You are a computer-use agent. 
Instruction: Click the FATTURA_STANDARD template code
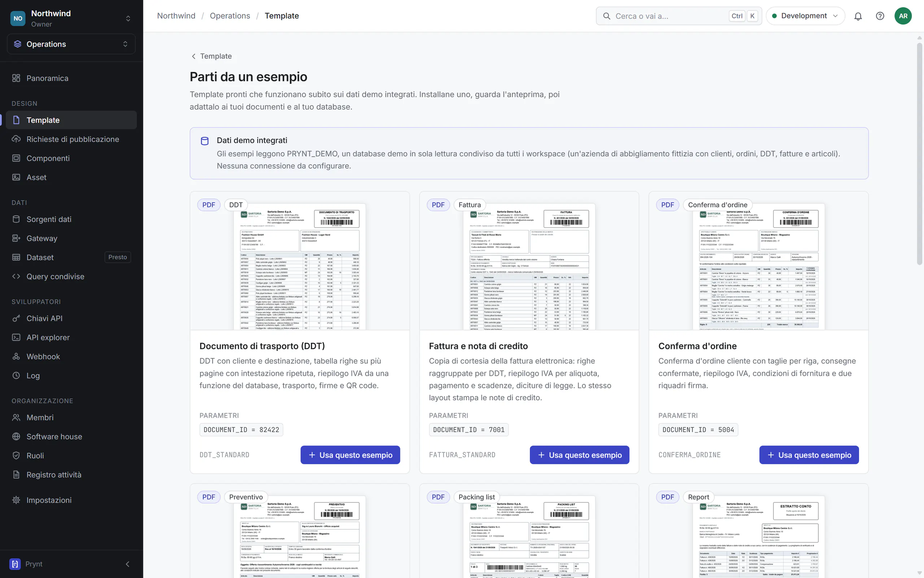tap(462, 455)
